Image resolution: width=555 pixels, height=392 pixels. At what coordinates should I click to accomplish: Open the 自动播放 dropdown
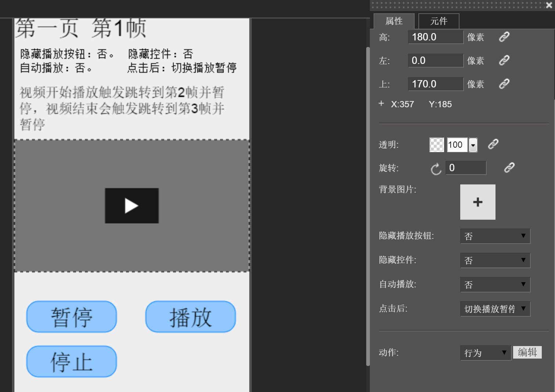point(495,284)
